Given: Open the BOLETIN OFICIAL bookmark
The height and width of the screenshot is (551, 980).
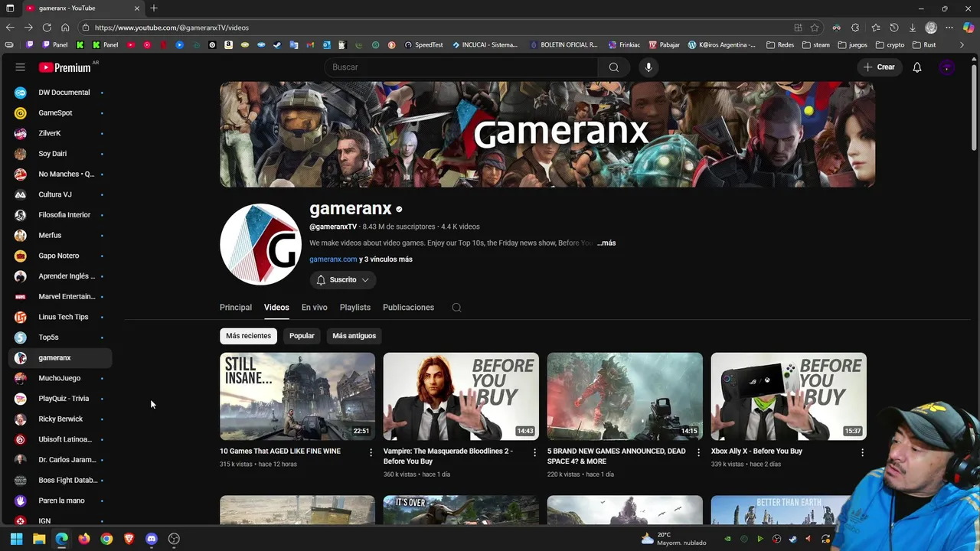Looking at the screenshot, I should pos(563,44).
